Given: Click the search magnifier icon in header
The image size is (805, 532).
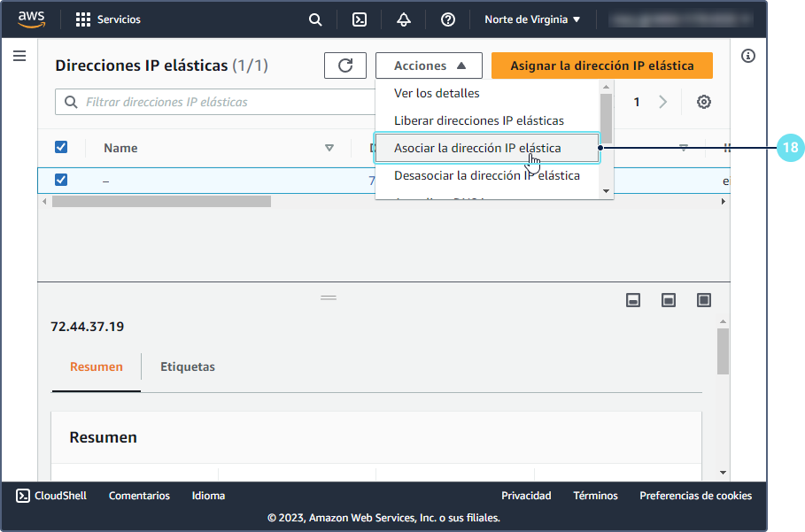Looking at the screenshot, I should tap(315, 19).
